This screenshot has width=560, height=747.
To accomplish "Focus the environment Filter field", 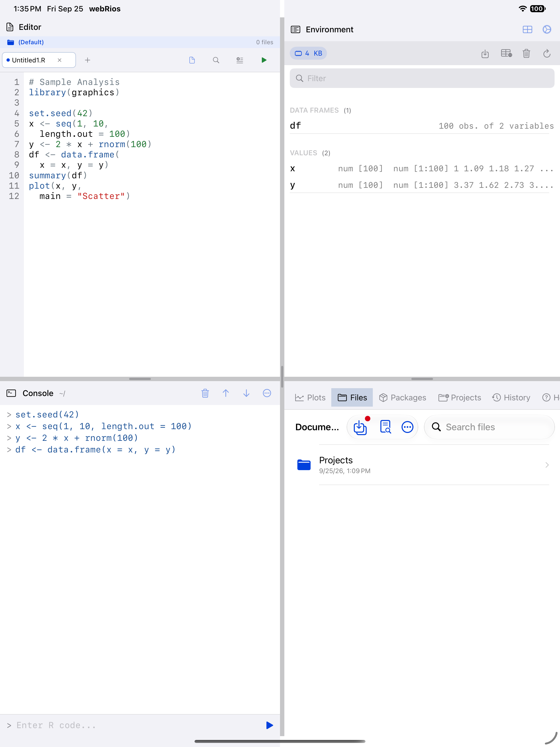I will click(422, 78).
